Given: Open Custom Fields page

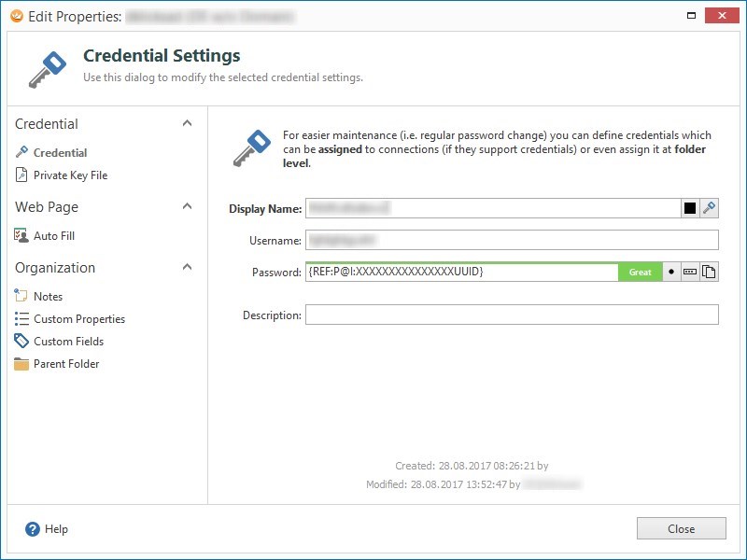Looking at the screenshot, I should 68,342.
